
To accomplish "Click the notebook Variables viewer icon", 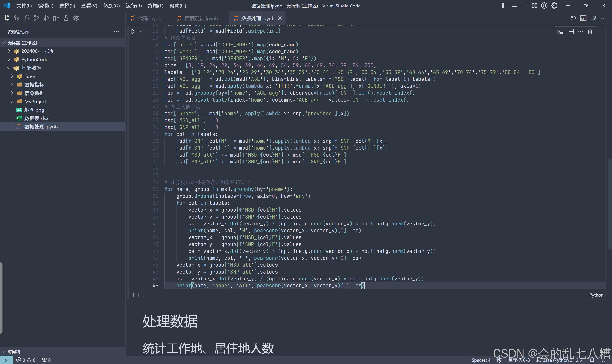I will pos(583,18).
